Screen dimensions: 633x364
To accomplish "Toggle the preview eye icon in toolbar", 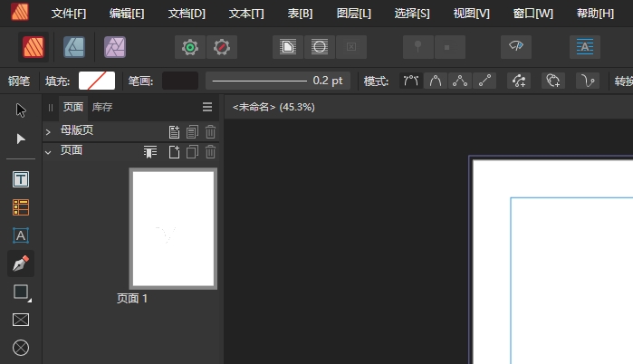I will click(516, 47).
